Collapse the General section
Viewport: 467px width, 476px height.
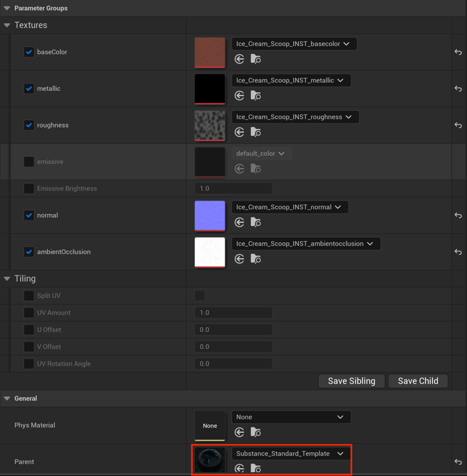(7, 398)
